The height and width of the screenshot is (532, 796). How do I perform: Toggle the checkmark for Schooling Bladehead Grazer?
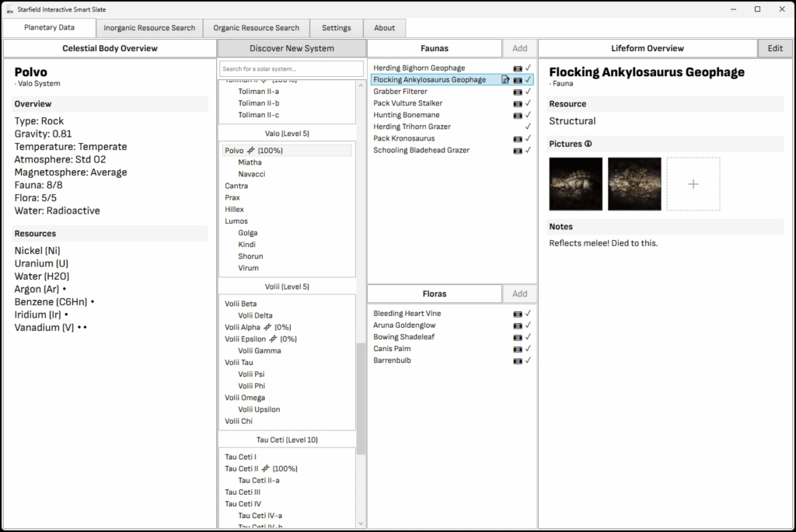click(x=529, y=151)
